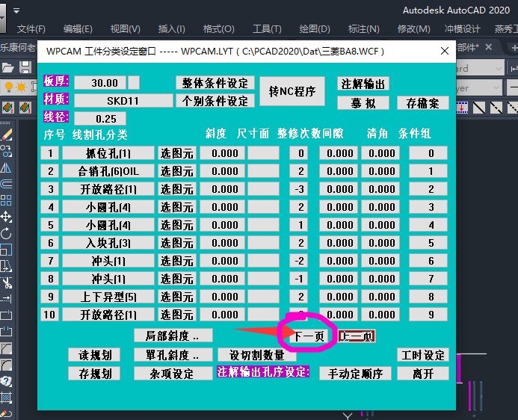Toggle layer freeze sun icon

coord(21,87)
